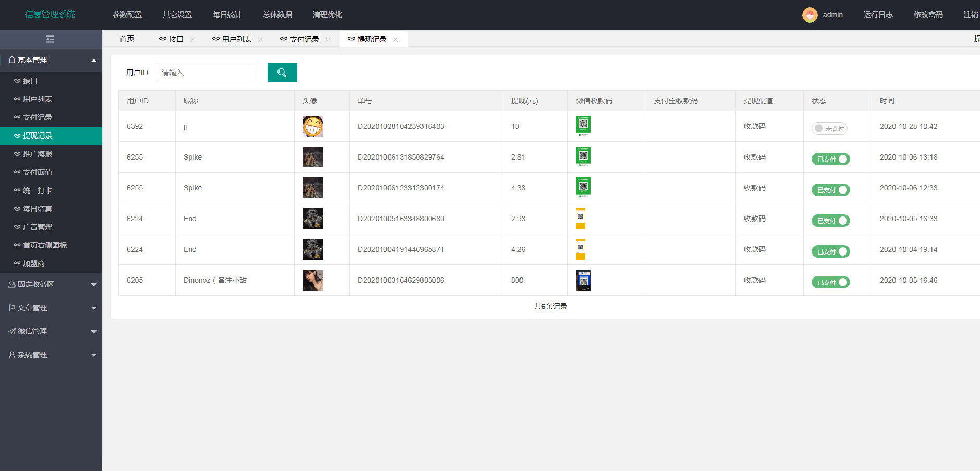Select 接口 in the sidebar

[51, 81]
